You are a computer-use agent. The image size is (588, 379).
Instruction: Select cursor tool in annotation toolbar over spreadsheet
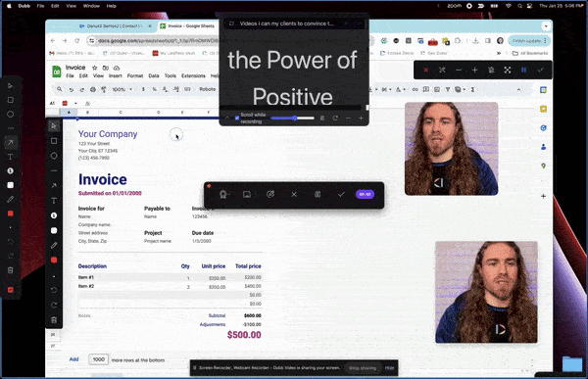[54, 126]
